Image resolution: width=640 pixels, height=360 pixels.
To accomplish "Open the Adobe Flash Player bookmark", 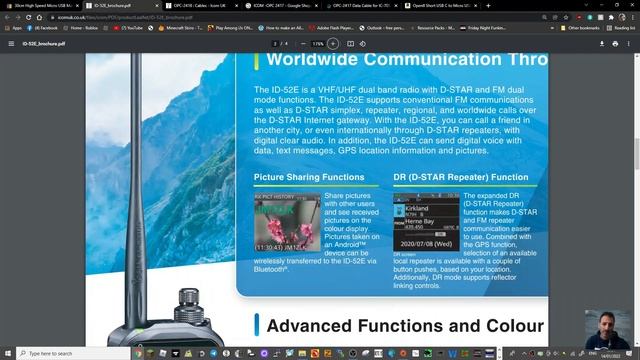I will click(331, 28).
